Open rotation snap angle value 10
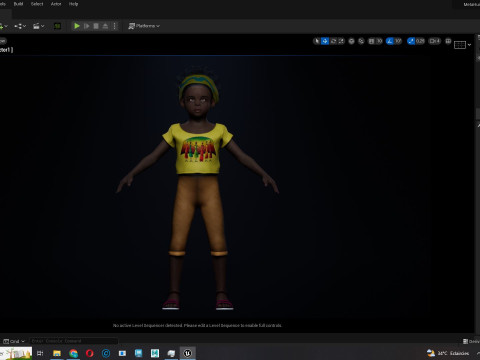Screen dimensions: 480x360 click(398, 41)
